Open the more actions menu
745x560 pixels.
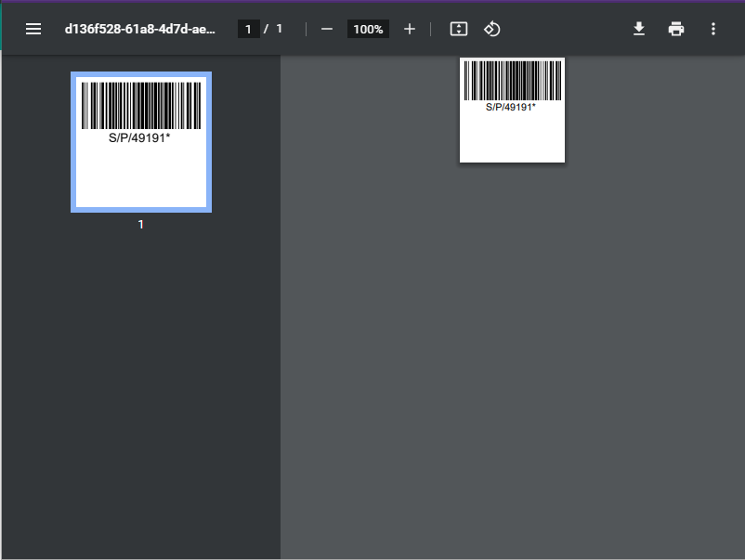tap(713, 29)
